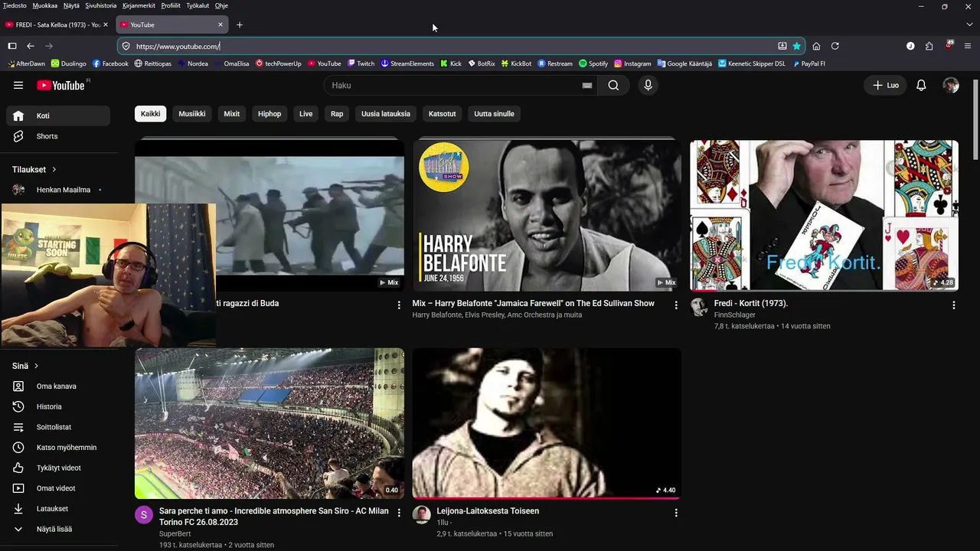Click the Luo create button
The width and height of the screenshot is (980, 551).
(x=886, y=85)
